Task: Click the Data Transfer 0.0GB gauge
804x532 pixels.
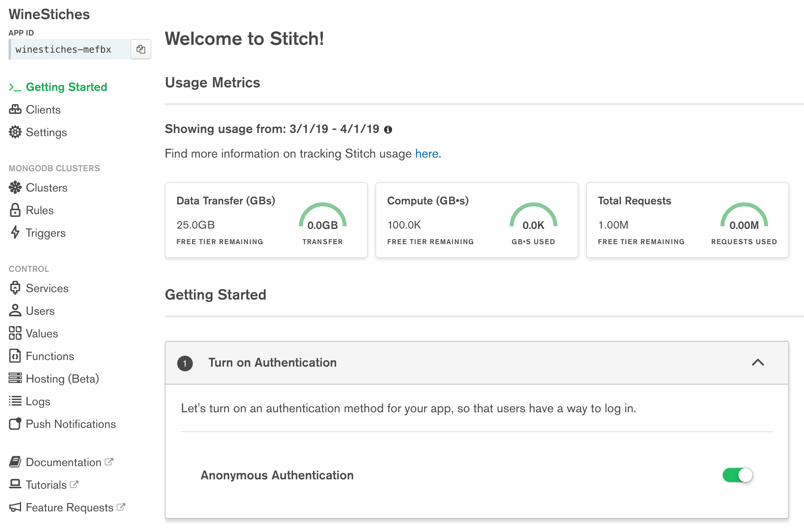Action: [323, 216]
